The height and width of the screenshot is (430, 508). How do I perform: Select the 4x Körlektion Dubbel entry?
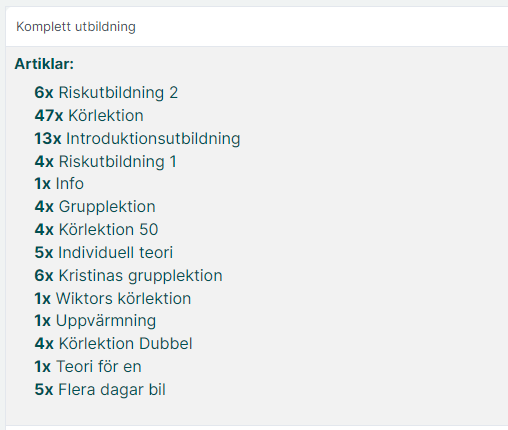[113, 344]
